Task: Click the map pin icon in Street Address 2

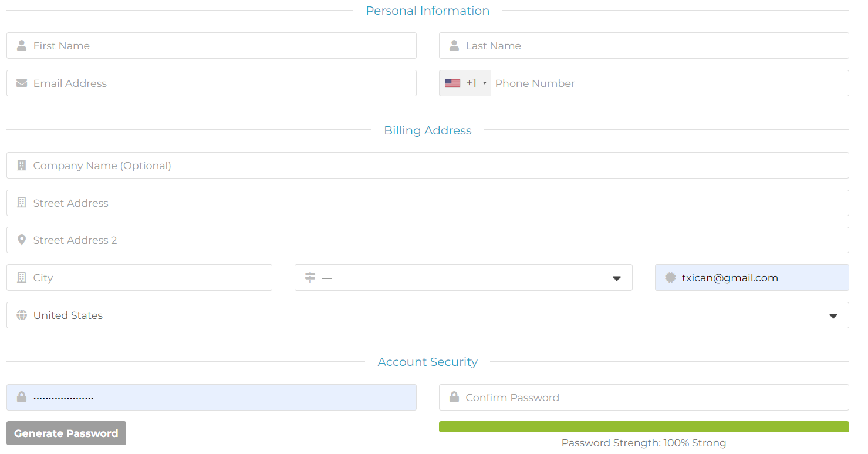Action: pos(22,240)
